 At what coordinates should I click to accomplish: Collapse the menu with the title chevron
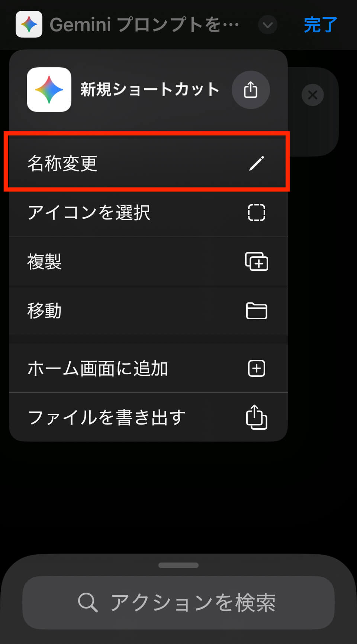tap(268, 25)
